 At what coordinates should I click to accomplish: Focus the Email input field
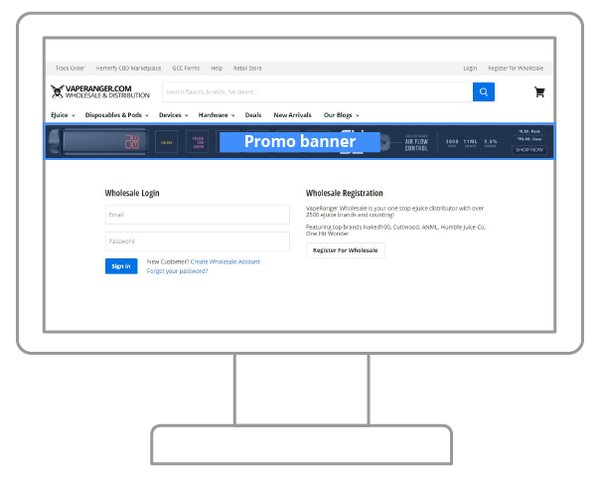coord(197,214)
